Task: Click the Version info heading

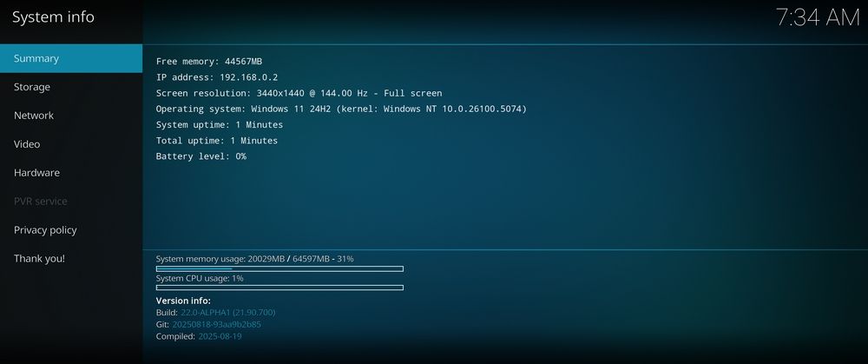Action: 183,301
